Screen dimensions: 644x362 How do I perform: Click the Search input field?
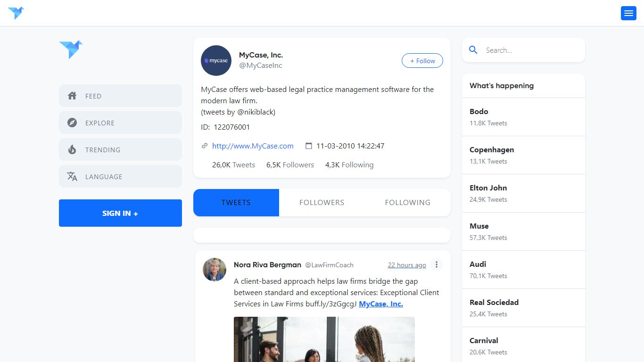click(x=532, y=50)
